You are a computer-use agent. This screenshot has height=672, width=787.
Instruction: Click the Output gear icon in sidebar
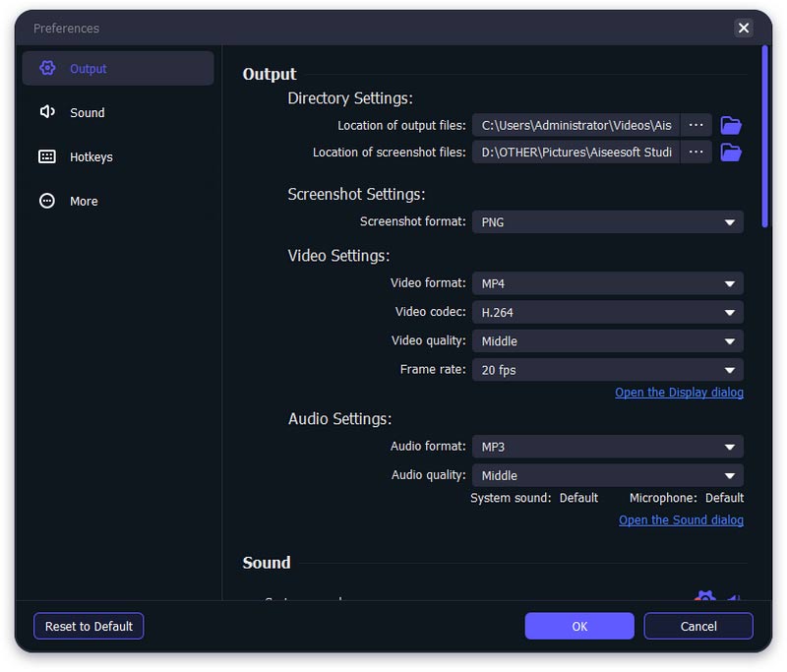(47, 68)
